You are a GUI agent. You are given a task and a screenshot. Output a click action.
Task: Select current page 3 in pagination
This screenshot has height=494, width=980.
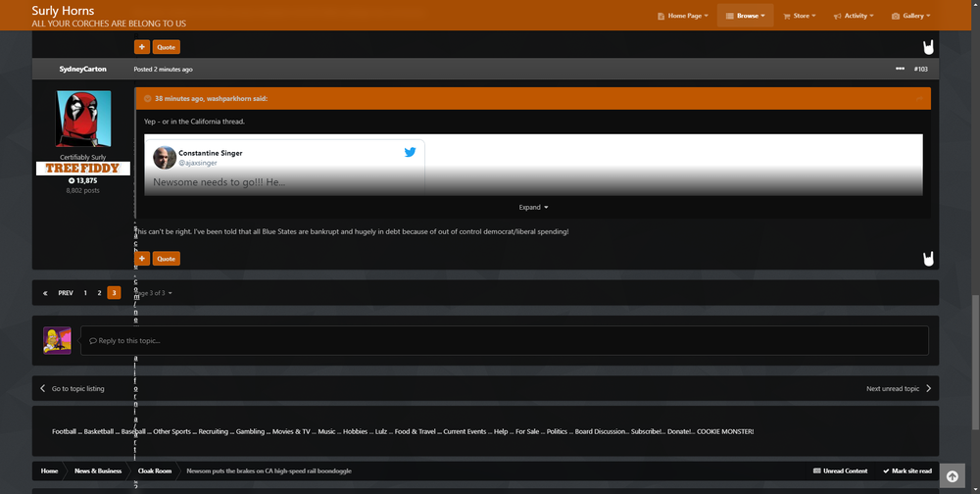coord(114,293)
